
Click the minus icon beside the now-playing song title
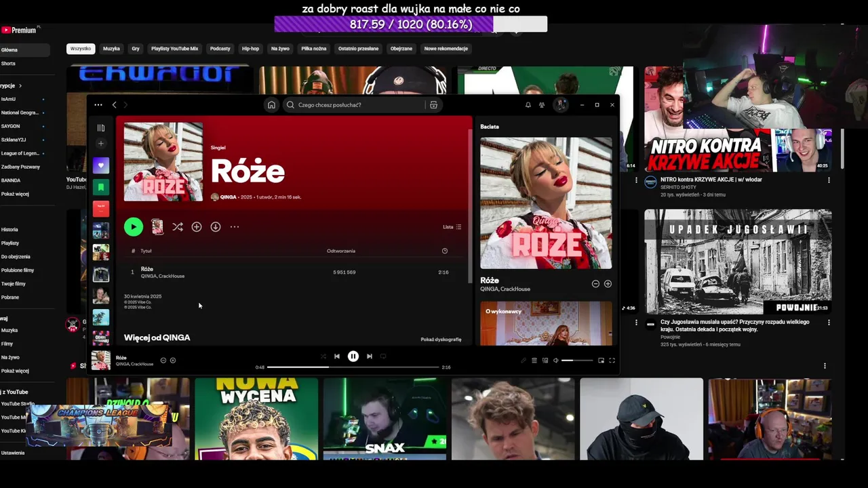163,361
